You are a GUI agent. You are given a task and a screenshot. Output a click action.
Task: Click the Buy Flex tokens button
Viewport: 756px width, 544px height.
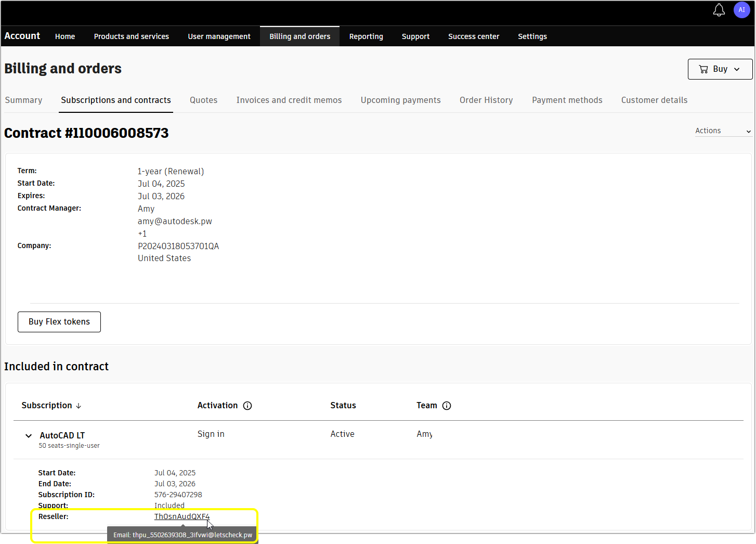(x=59, y=321)
